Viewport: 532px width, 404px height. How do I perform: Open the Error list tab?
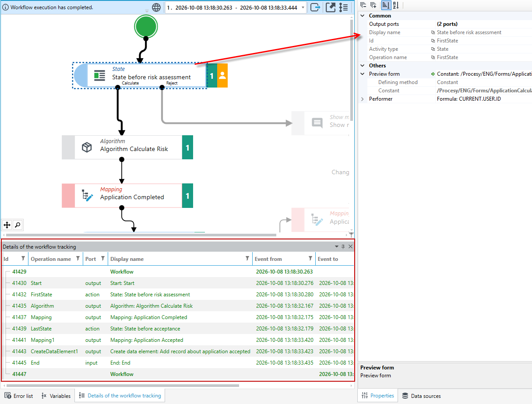coord(19,396)
